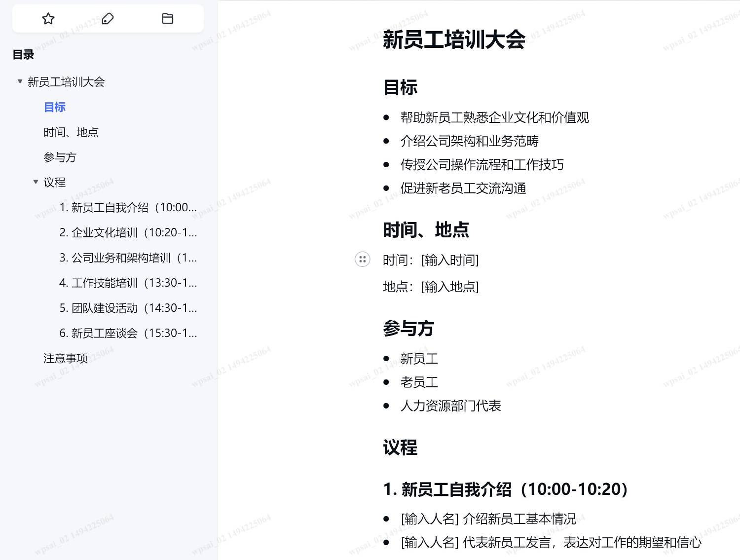The image size is (740, 560).
Task: Click bullet 促进新老员工交流沟通
Action: pyautogui.click(x=463, y=188)
